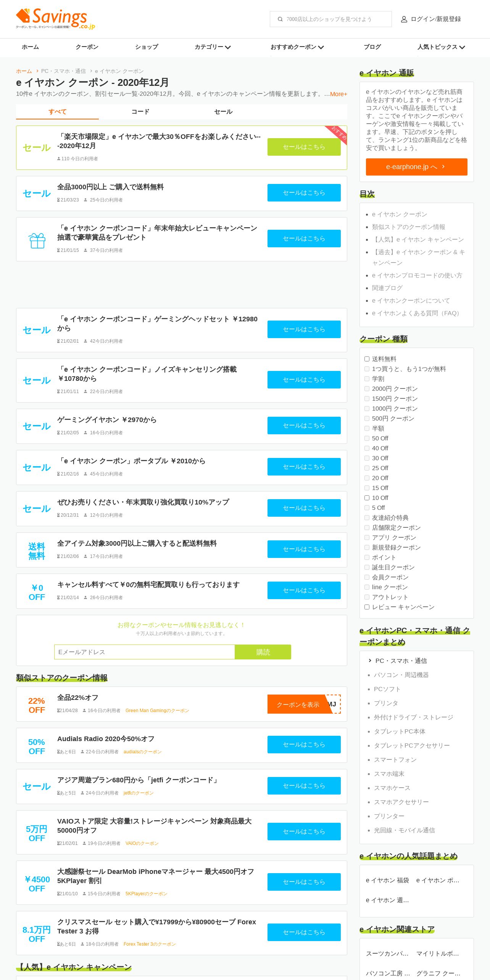Click the Savings.co.jp logo

pos(55,19)
